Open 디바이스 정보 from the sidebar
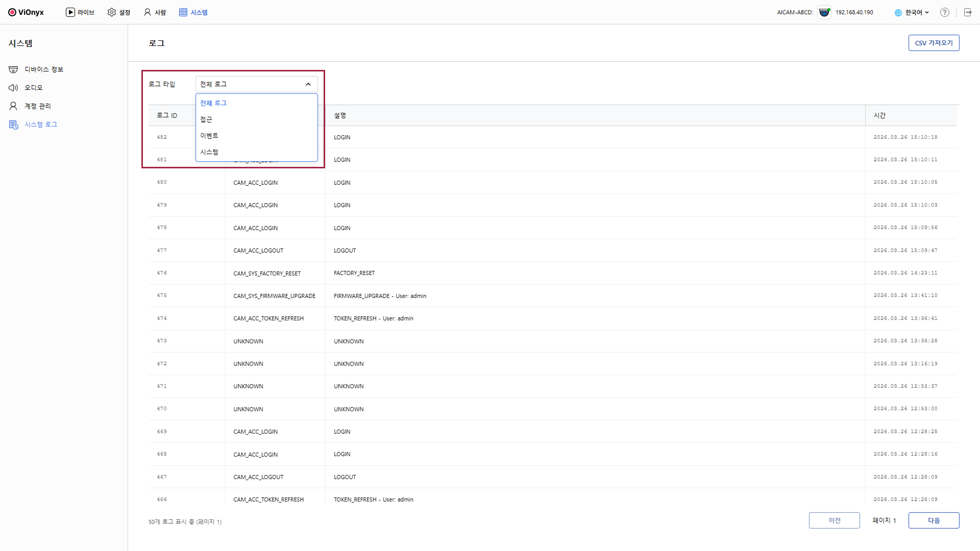Image resolution: width=980 pixels, height=551 pixels. click(x=44, y=69)
